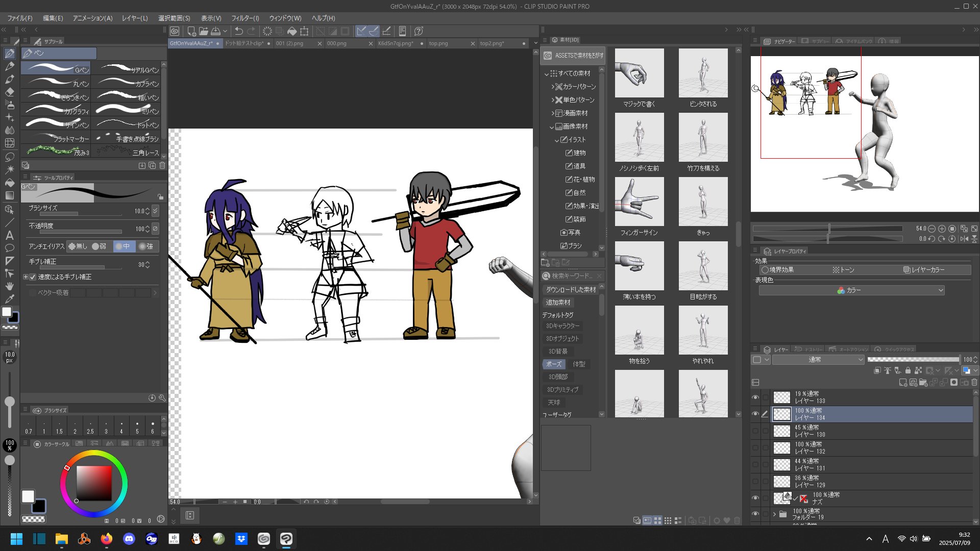The width and height of the screenshot is (980, 551).
Task: Select the Fill bucket tool
Action: 9,183
